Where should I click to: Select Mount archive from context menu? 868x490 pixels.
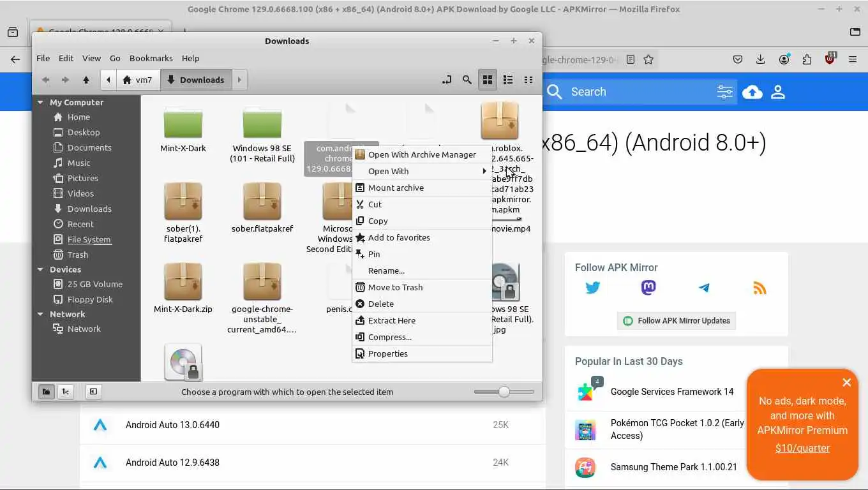point(422,188)
